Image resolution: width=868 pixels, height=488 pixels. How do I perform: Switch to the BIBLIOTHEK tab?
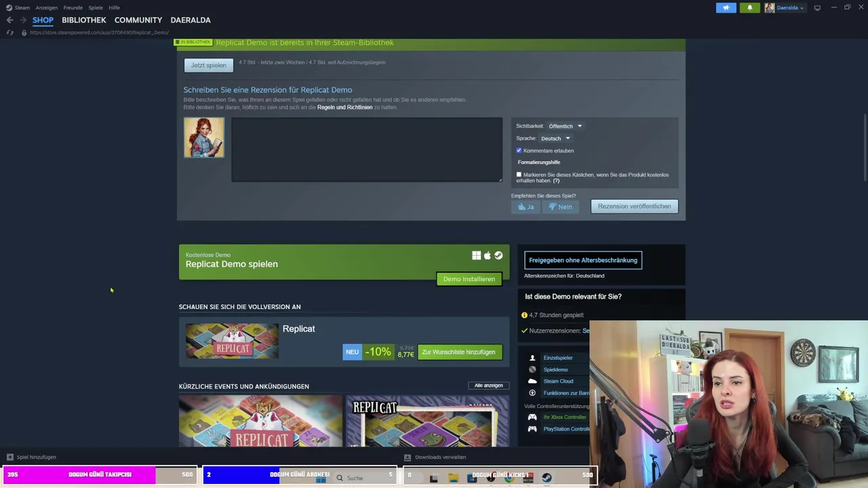[84, 20]
